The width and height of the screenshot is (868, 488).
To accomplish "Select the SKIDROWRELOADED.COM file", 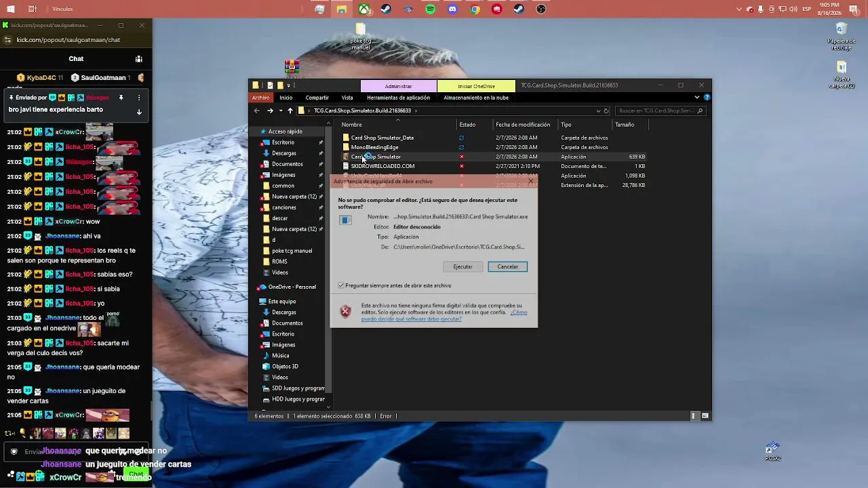I will point(382,166).
